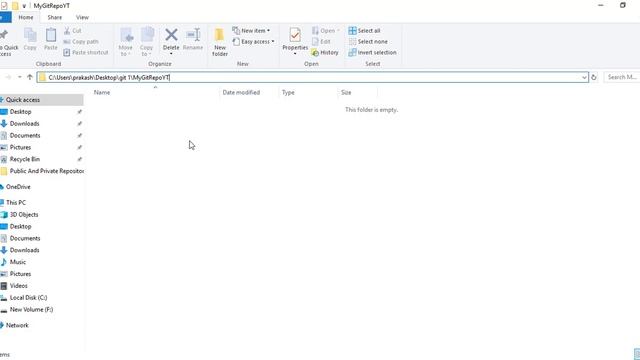Click the Open command in ribbon
This screenshot has width=640, height=360.
click(326, 31)
